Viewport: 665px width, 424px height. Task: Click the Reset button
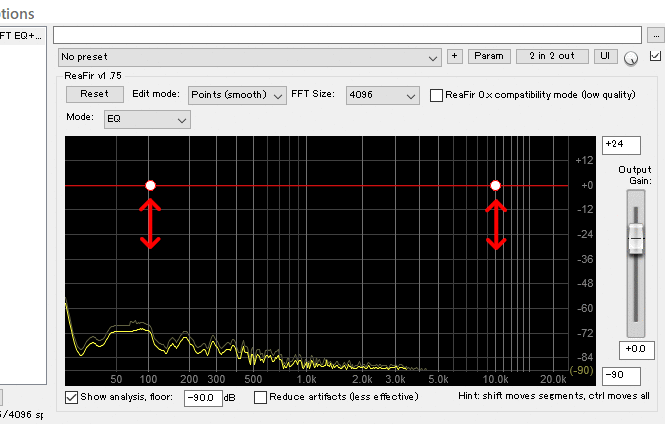tap(94, 94)
